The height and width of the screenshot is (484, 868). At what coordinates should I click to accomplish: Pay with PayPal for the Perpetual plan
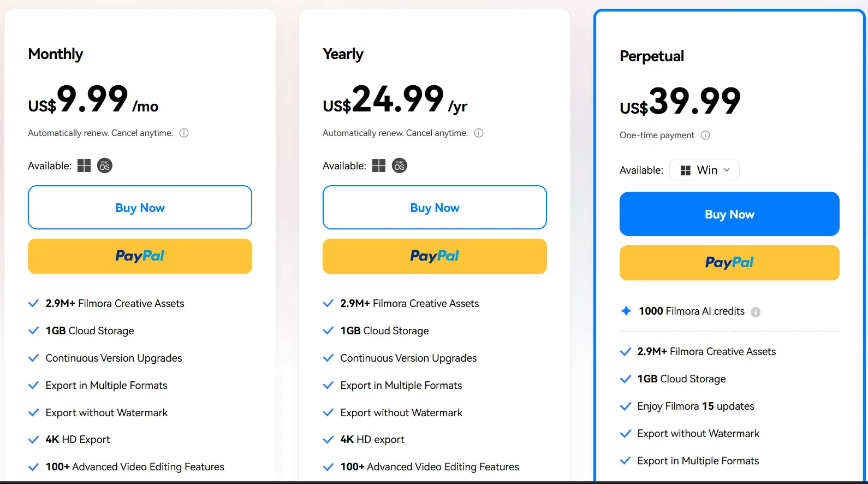[x=729, y=263]
